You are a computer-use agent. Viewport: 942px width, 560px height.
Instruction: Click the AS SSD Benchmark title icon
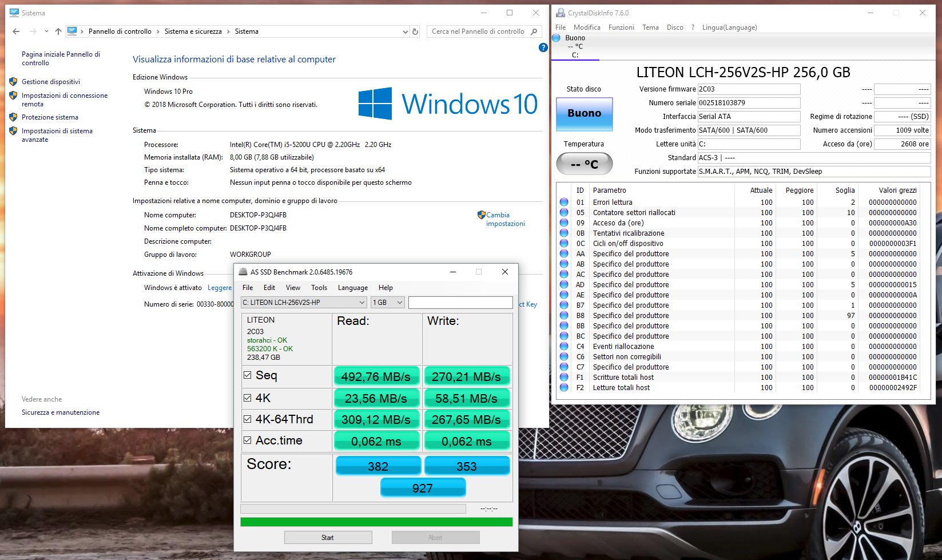coord(243,272)
